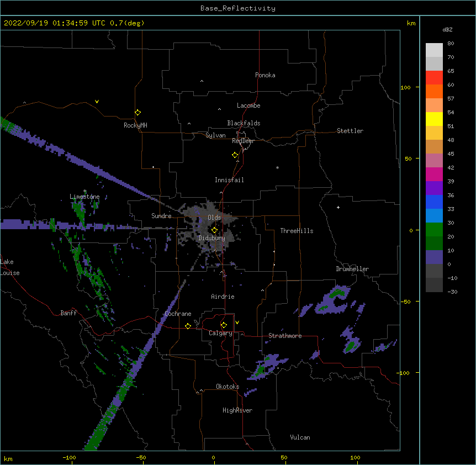Click the Olds town label
Screen dimensions: 476x465
[x=214, y=218]
